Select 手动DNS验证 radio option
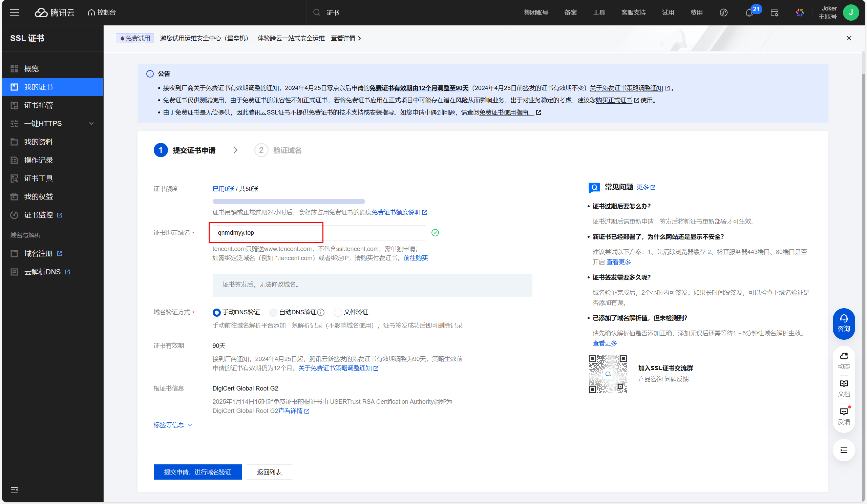The image size is (867, 504). [216, 312]
